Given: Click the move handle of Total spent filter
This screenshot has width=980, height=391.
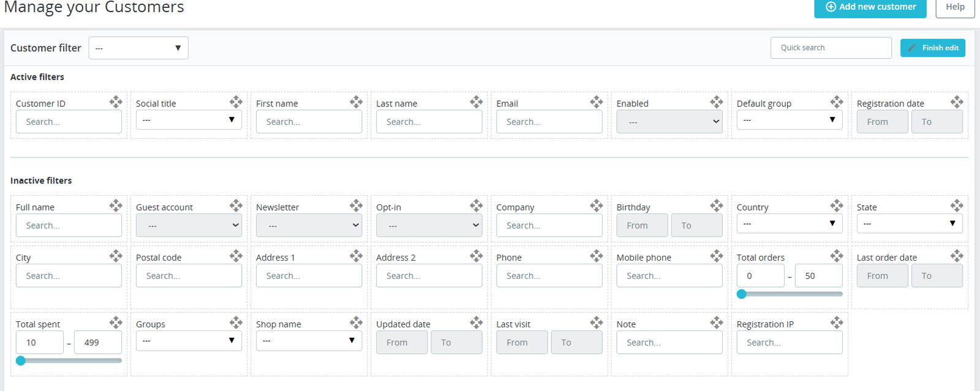Looking at the screenshot, I should pos(116,322).
